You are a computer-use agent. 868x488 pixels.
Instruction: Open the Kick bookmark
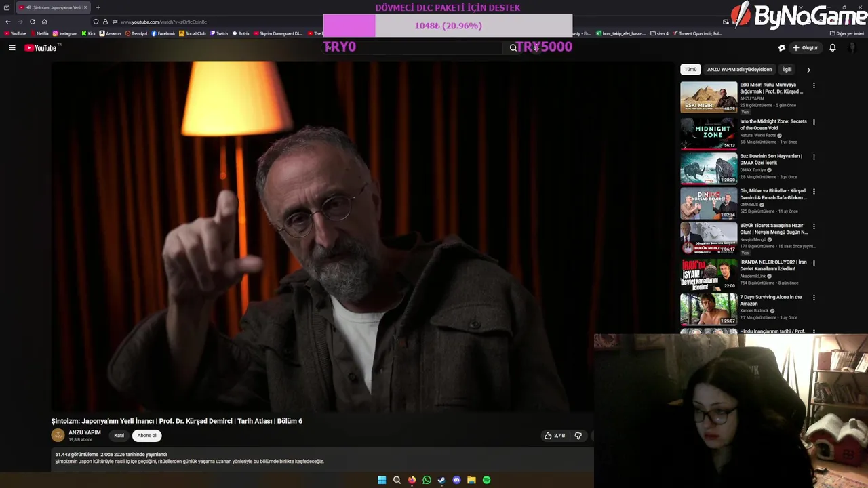pos(89,33)
